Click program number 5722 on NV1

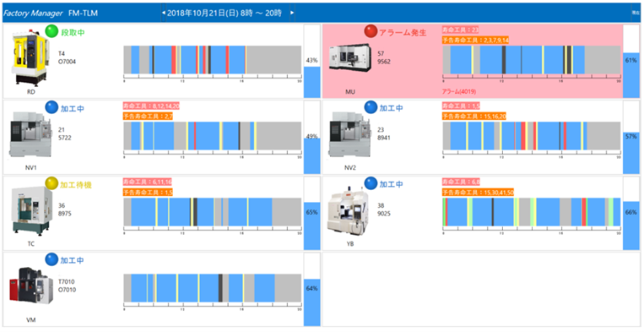pos(64,138)
